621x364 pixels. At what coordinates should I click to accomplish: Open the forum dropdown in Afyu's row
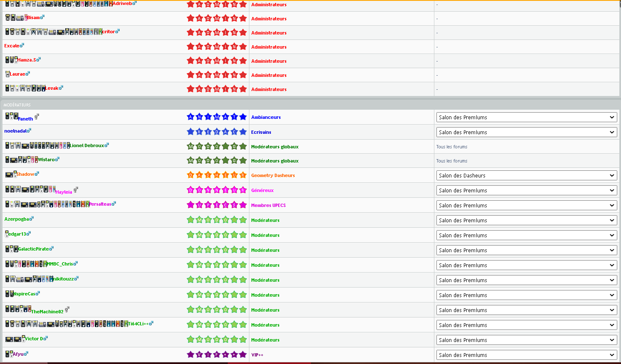coord(527,355)
